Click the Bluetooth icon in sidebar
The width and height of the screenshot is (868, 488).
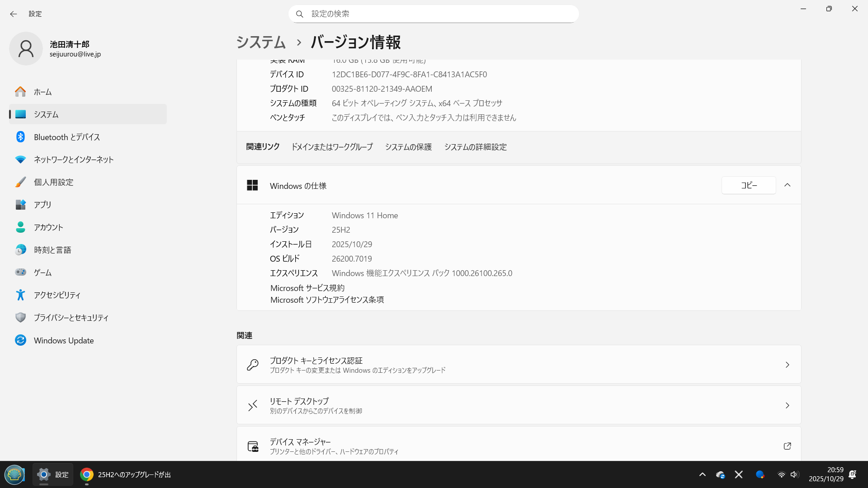[20, 137]
